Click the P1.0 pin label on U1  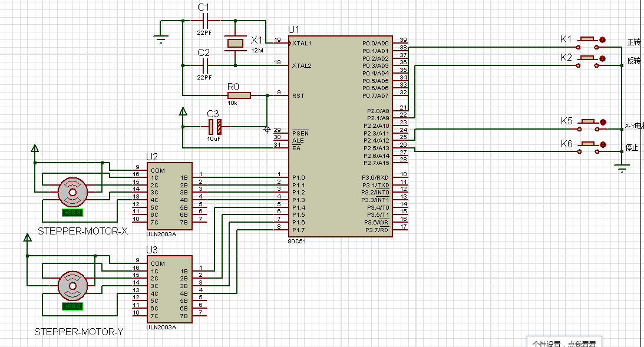pyautogui.click(x=299, y=178)
